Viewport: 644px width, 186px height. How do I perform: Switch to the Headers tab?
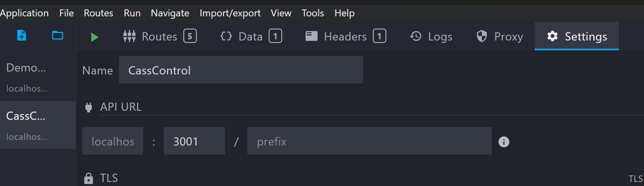click(x=345, y=36)
